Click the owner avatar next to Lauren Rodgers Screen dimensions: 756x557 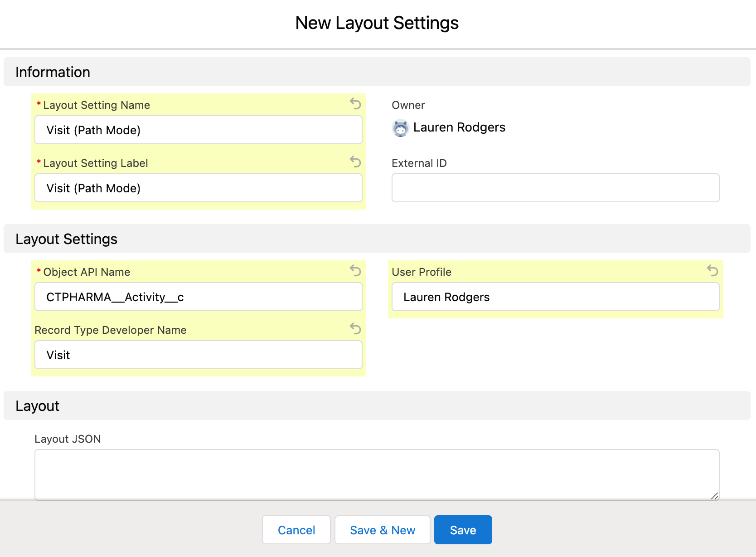point(400,128)
